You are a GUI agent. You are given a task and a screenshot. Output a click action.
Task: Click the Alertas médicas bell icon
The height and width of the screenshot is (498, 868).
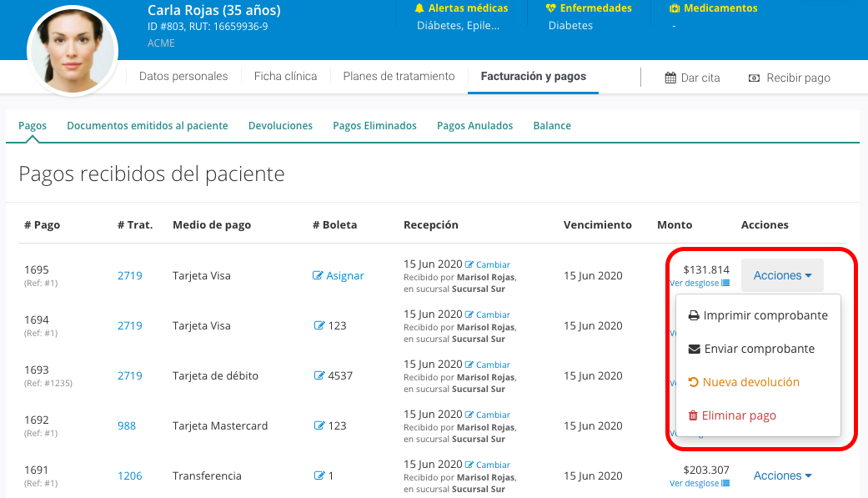click(420, 8)
